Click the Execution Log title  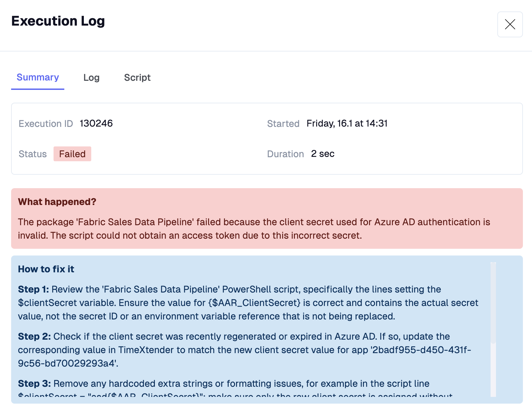pyautogui.click(x=58, y=21)
